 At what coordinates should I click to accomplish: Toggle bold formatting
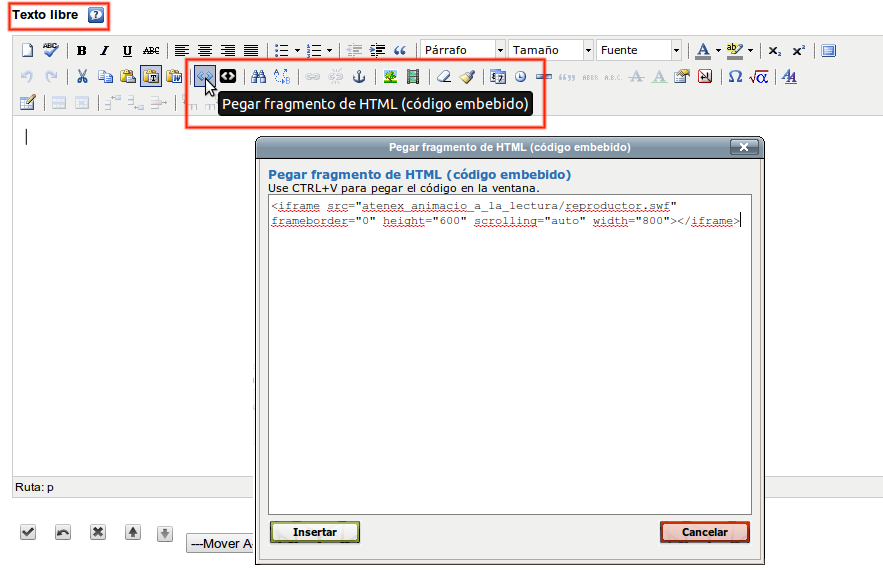tap(81, 49)
